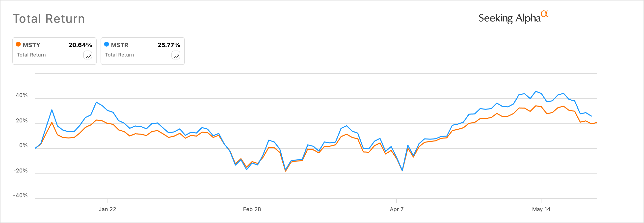Click Total Return subtitle in MSTY card

pos(31,55)
